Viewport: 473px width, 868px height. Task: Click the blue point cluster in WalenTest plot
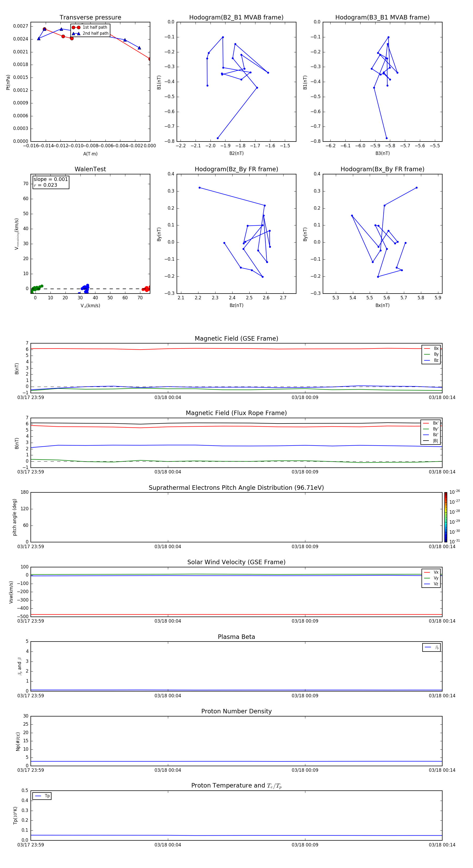(x=85, y=288)
